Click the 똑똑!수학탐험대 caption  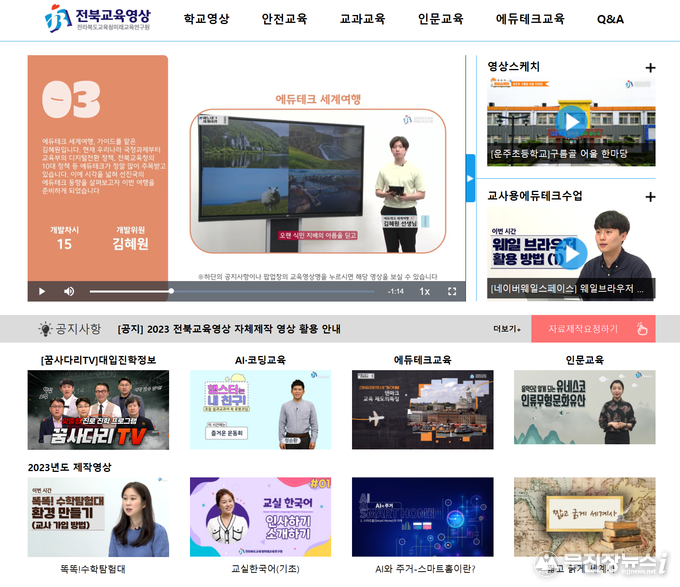tap(93, 569)
